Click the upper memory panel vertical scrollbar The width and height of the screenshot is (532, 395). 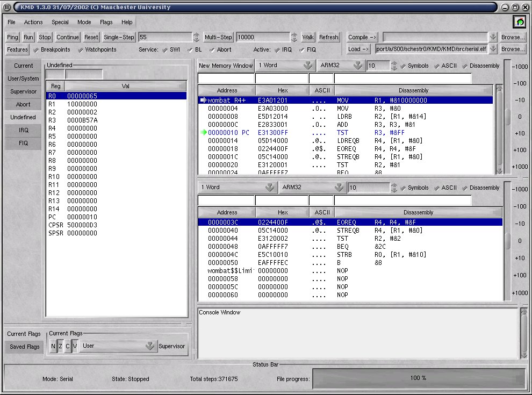click(499, 129)
